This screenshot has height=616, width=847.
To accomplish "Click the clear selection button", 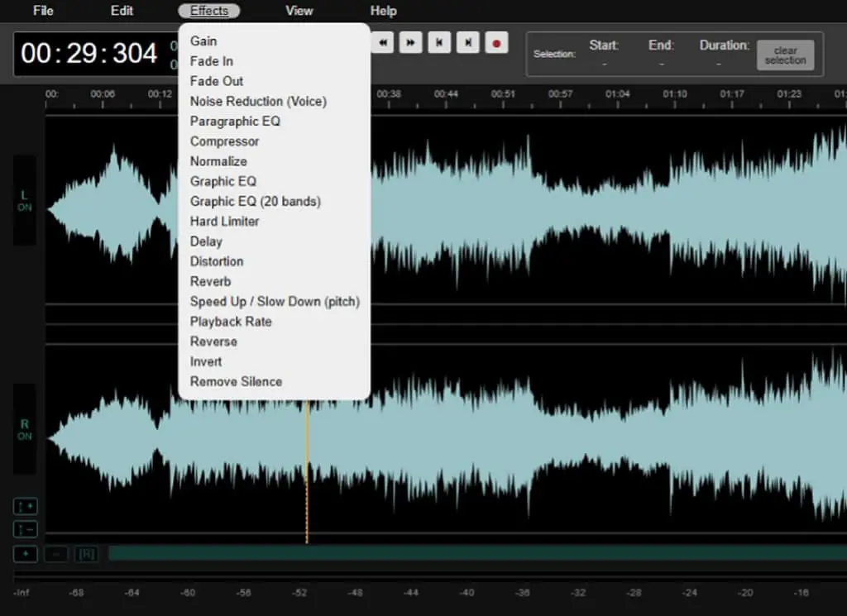I will [x=786, y=55].
